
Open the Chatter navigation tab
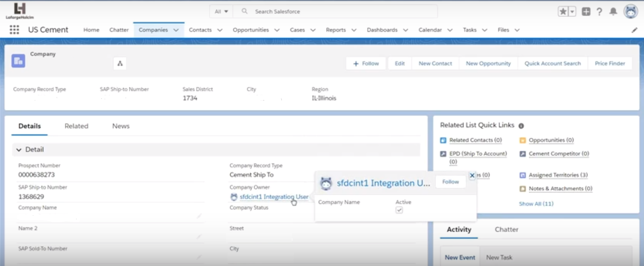pos(119,30)
